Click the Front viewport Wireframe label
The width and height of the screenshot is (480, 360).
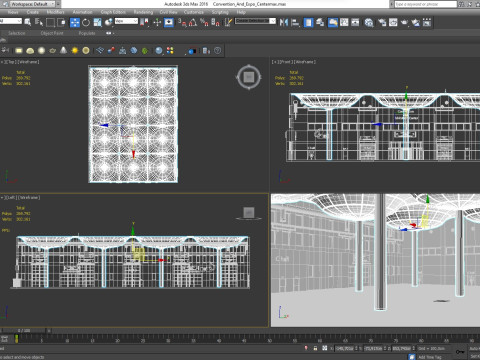305,62
